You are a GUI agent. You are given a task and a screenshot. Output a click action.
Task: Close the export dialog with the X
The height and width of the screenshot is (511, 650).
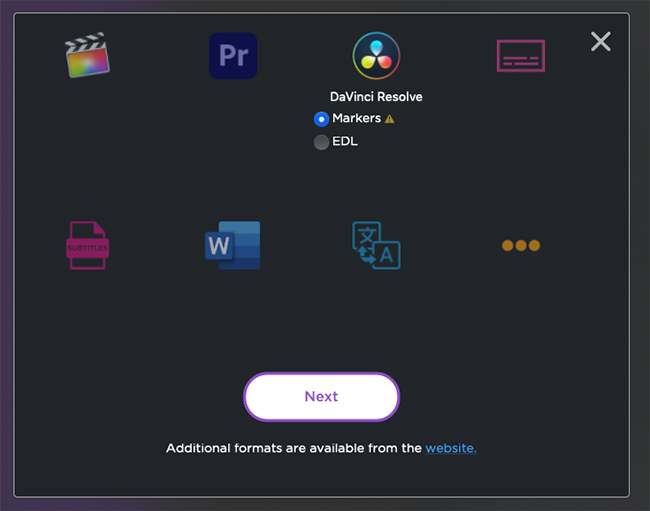click(601, 41)
